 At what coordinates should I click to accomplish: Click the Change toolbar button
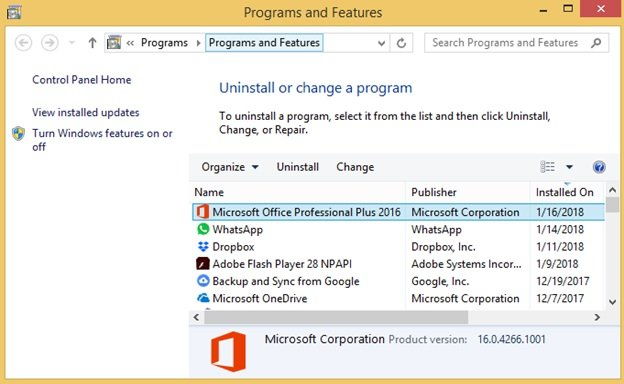click(x=355, y=167)
